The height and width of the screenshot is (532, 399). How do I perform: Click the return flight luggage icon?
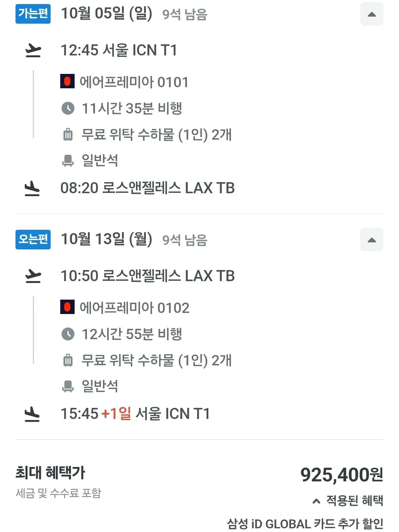pyautogui.click(x=68, y=360)
